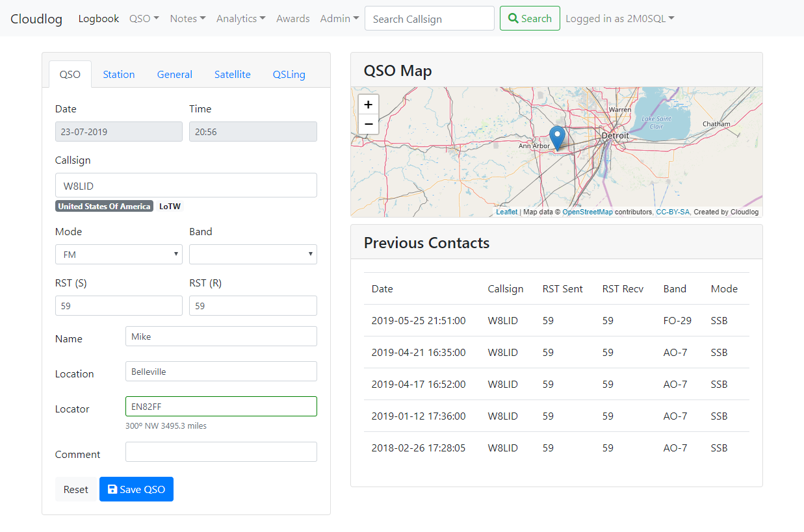This screenshot has width=804, height=532.
Task: Click the Detroit label on the map
Action: pos(615,136)
